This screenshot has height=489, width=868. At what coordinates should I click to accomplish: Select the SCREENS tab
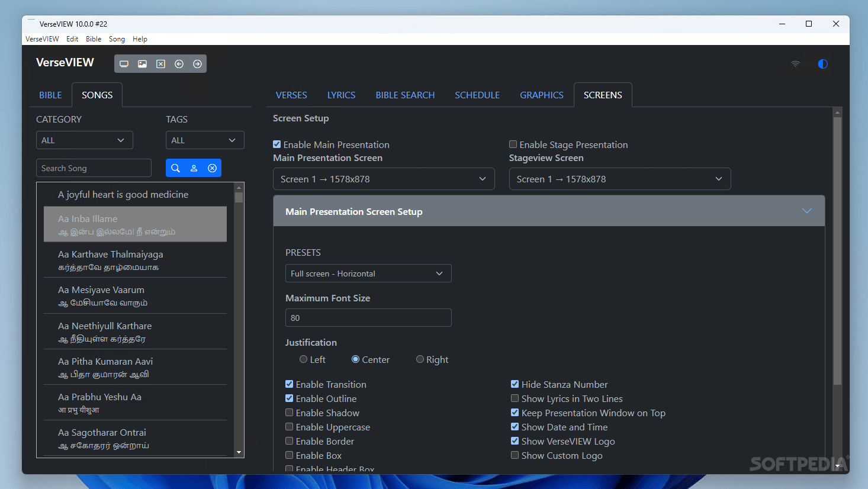click(603, 95)
